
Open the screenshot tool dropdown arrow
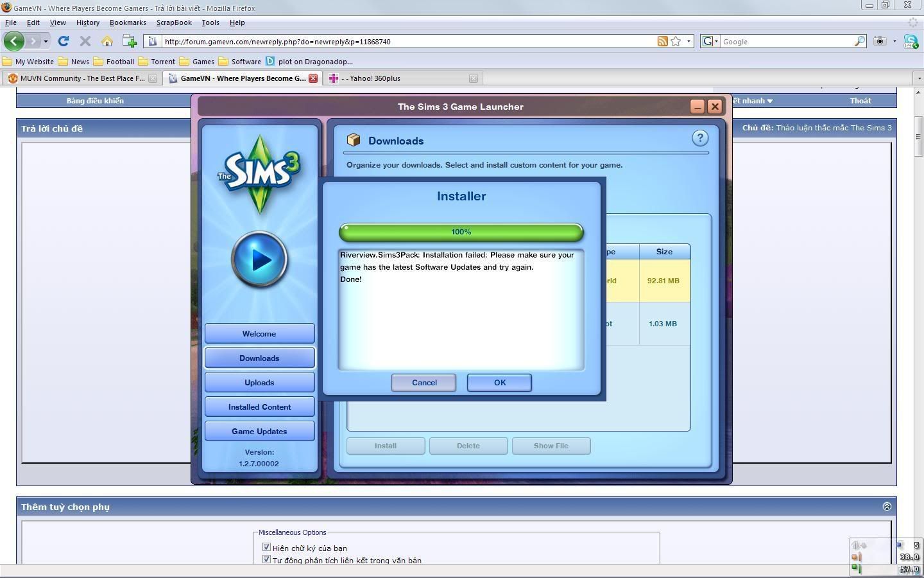894,41
